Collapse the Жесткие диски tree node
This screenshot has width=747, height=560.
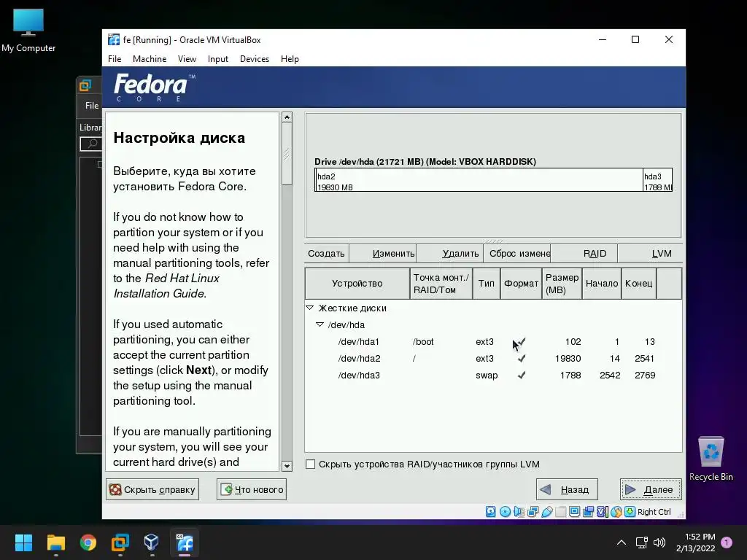[x=309, y=308]
